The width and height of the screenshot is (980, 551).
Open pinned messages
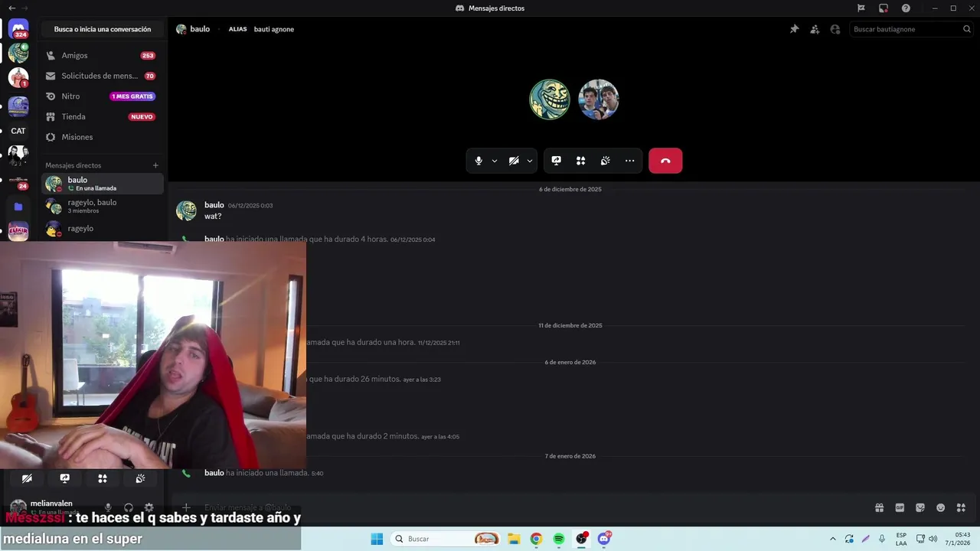[794, 29]
